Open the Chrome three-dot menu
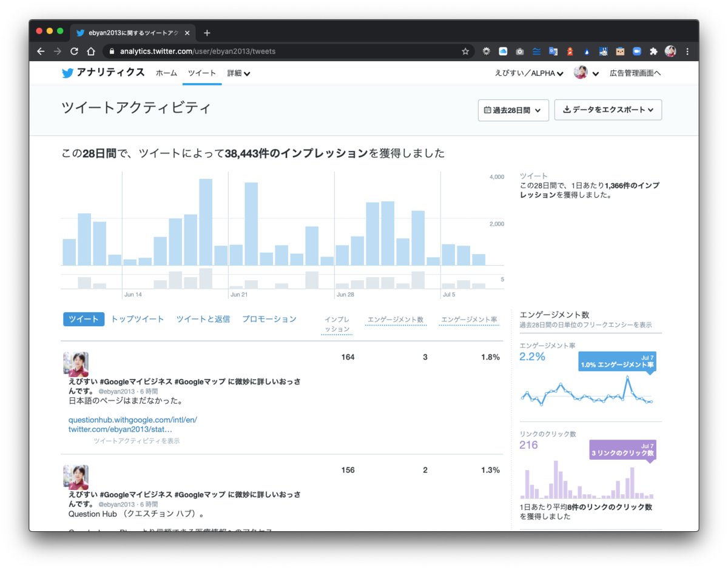 tap(687, 52)
